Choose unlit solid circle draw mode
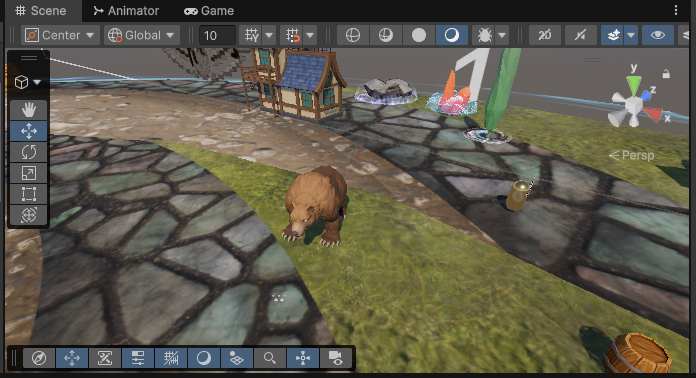Viewport: 696px width, 378px height. tap(419, 35)
